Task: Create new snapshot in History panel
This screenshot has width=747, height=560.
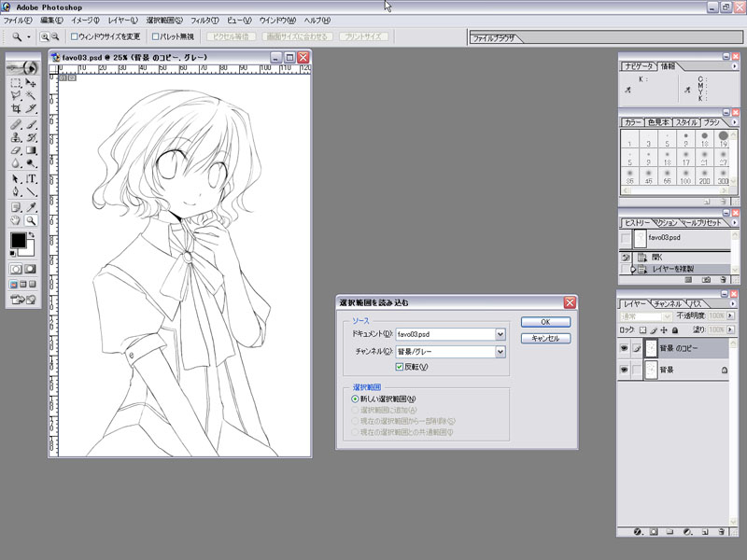Action: pos(706,279)
